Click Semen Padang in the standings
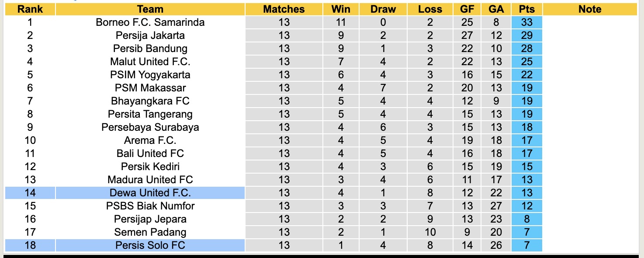This screenshot has width=644, height=258. click(150, 232)
